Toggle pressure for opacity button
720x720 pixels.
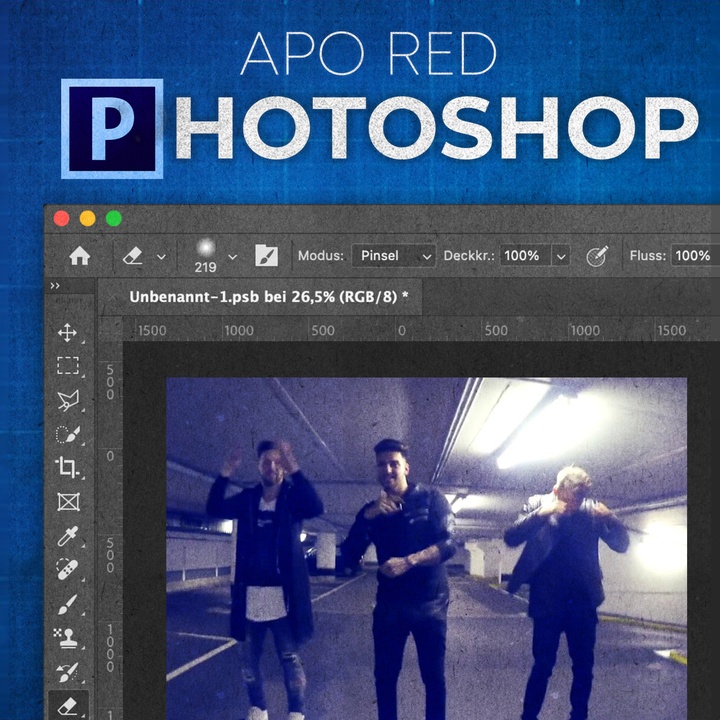(597, 256)
